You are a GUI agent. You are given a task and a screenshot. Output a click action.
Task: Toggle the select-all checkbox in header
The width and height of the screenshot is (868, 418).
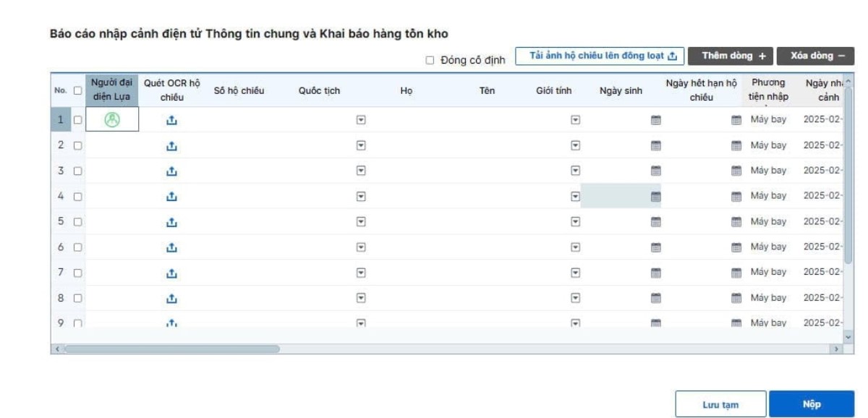(x=77, y=91)
